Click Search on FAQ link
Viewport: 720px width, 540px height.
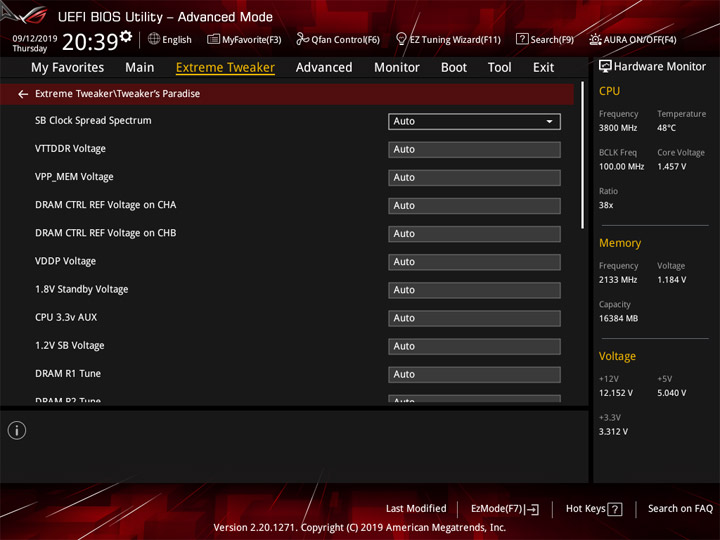click(x=680, y=508)
